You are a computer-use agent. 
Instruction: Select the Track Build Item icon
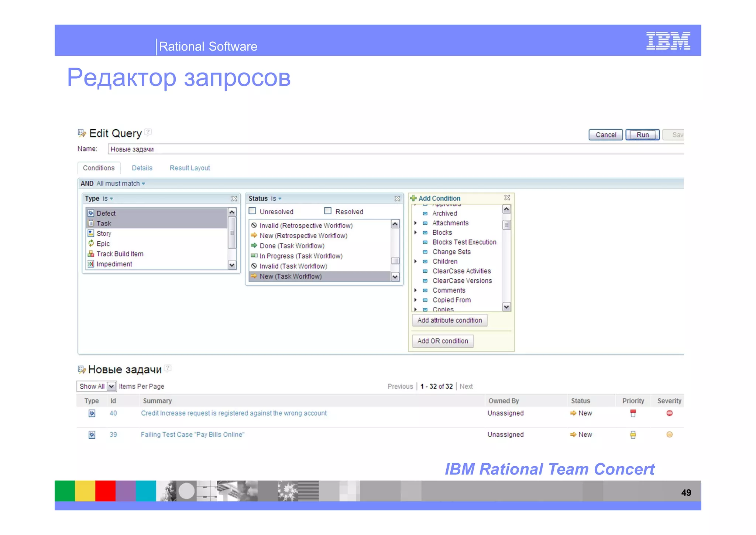[x=91, y=254]
